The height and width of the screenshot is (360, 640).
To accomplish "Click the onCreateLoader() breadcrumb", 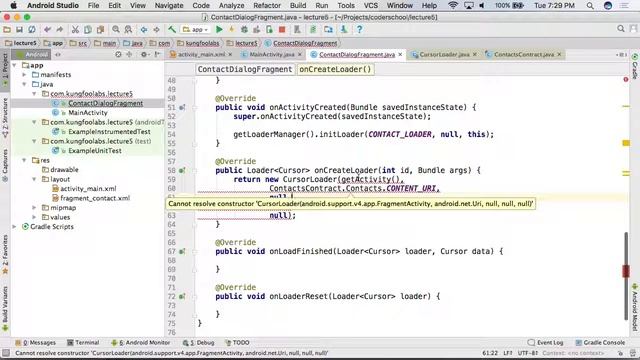I will pyautogui.click(x=335, y=69).
